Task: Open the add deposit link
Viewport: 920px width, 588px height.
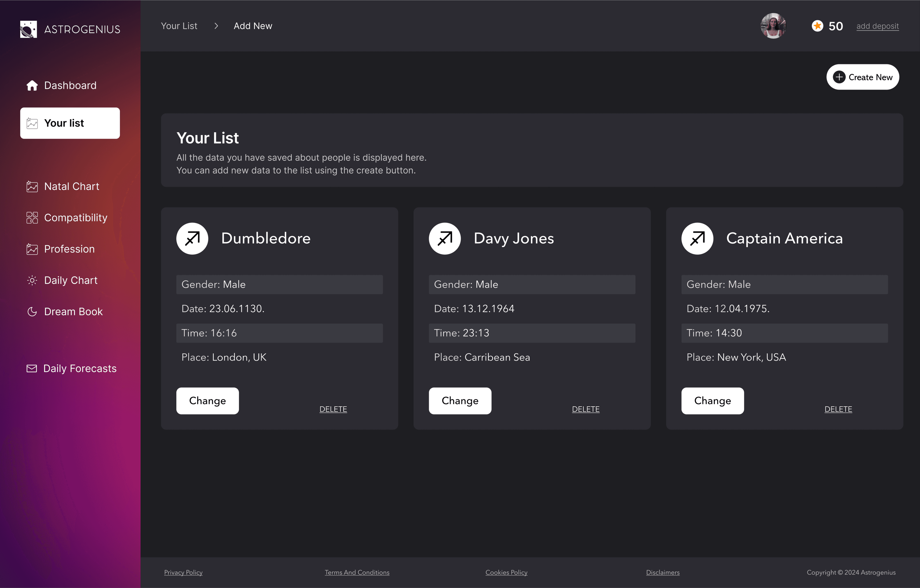Action: (877, 26)
